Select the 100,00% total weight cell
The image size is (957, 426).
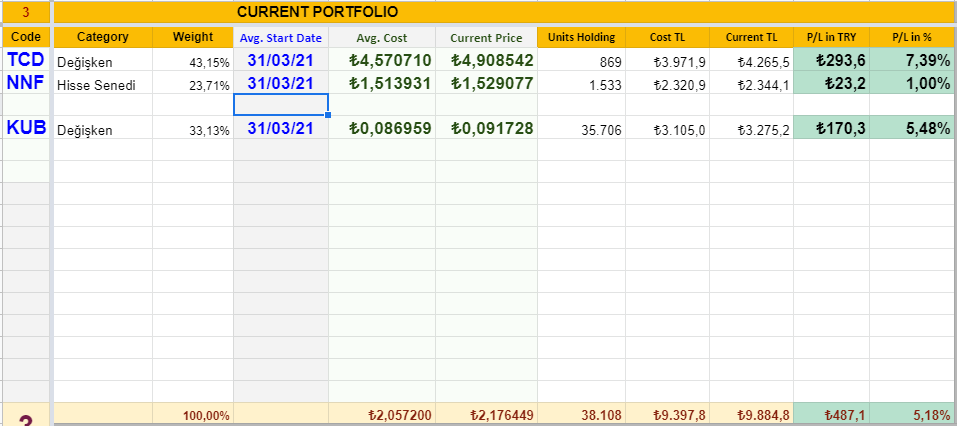(x=193, y=414)
